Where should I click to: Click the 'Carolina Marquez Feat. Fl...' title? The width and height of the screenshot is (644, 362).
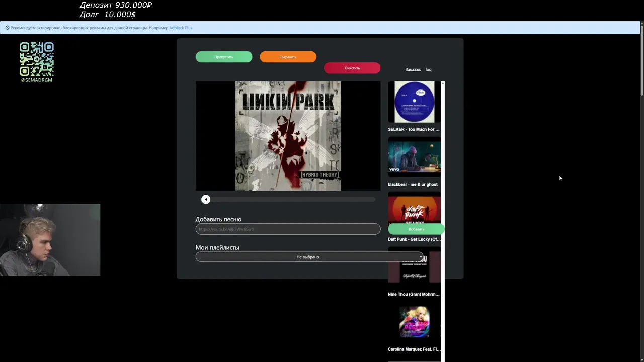[x=414, y=349]
